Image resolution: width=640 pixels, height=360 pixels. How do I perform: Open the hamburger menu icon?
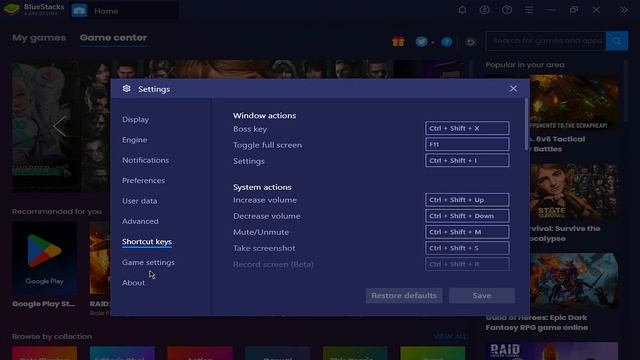click(x=529, y=10)
